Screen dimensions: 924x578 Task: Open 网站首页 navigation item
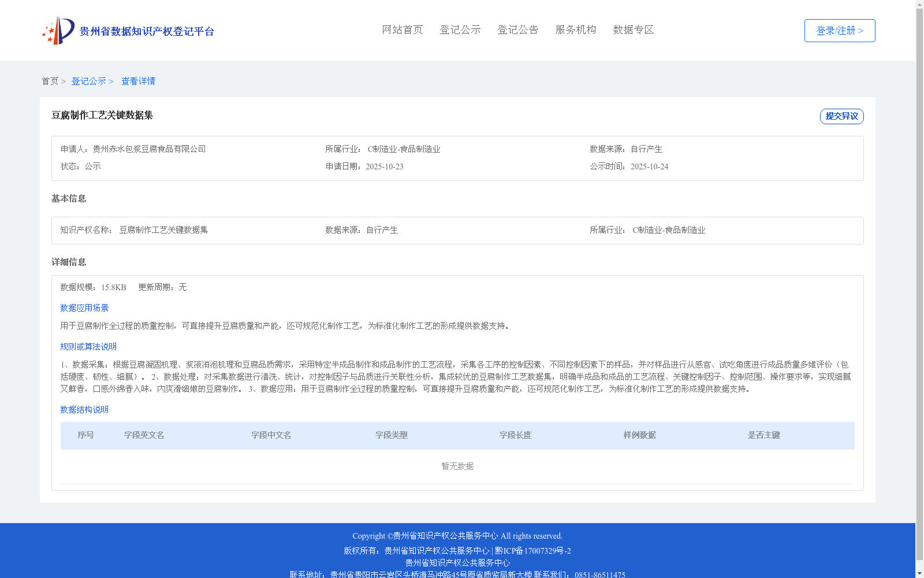pos(403,29)
